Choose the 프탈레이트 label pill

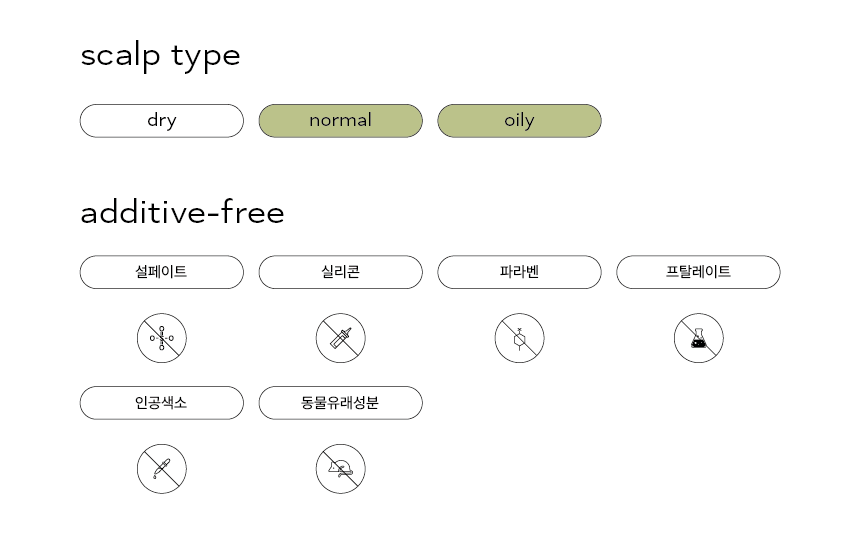698,272
